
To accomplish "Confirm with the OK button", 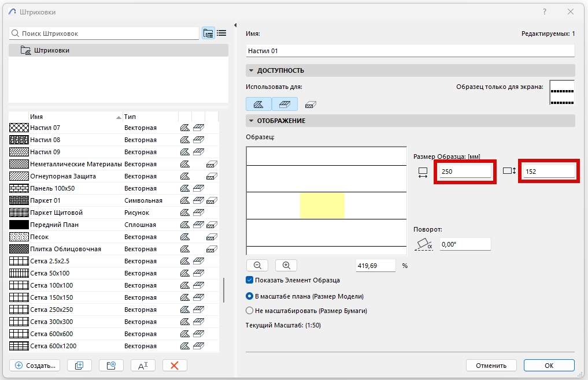I will click(x=549, y=366).
